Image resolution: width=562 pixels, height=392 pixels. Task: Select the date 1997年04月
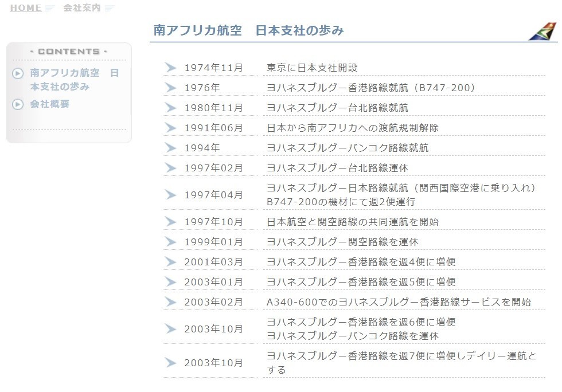coord(213,195)
